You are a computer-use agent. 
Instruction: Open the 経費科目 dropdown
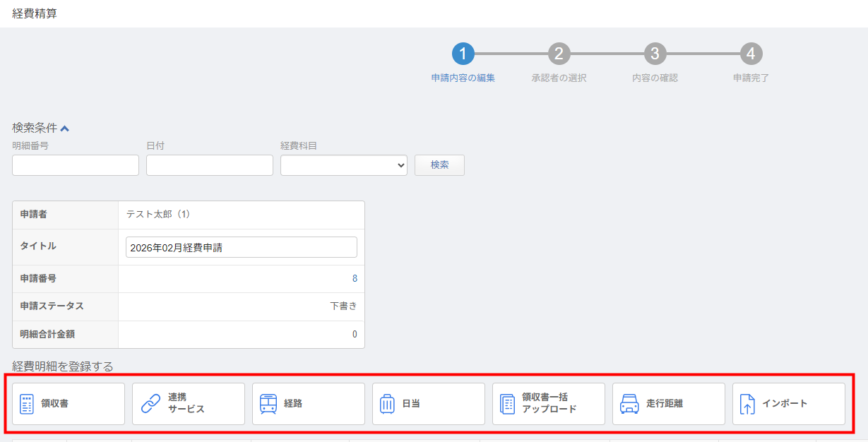(x=343, y=165)
